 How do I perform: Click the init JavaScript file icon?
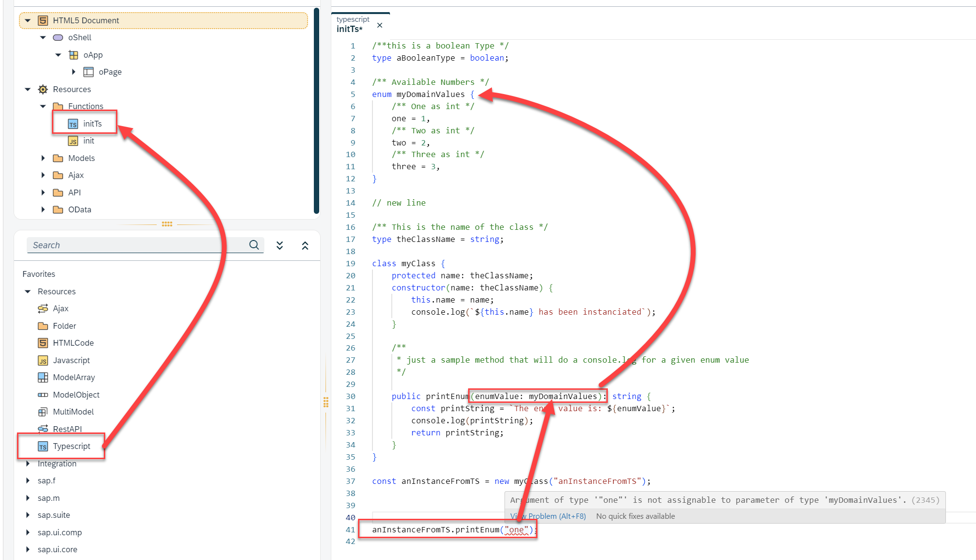pos(73,141)
